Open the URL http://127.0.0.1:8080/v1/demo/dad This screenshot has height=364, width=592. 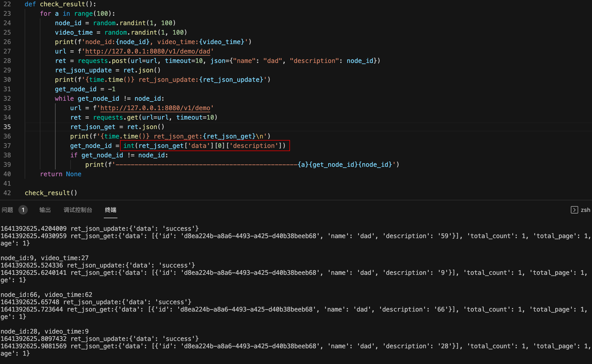pyautogui.click(x=148, y=51)
